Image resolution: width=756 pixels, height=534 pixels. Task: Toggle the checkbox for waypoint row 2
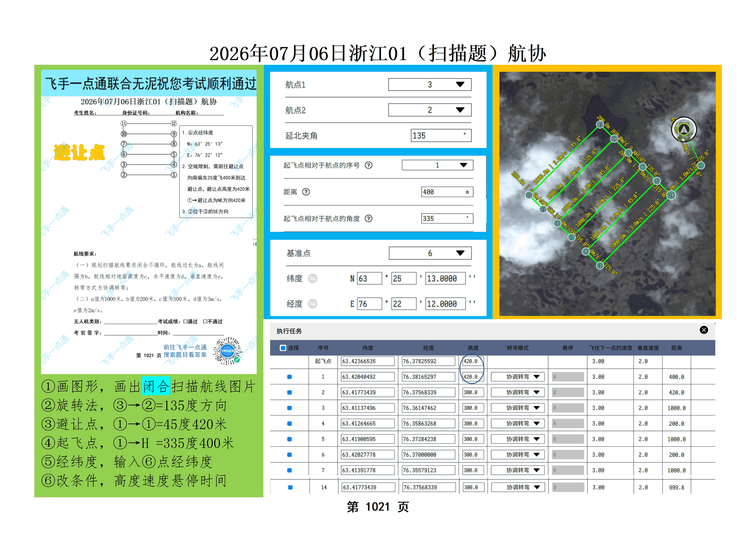289,392
